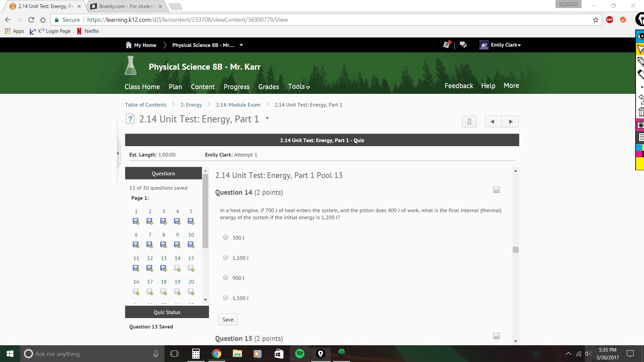Open the message alerts chat icon
The height and width of the screenshot is (362, 644).
point(463,45)
